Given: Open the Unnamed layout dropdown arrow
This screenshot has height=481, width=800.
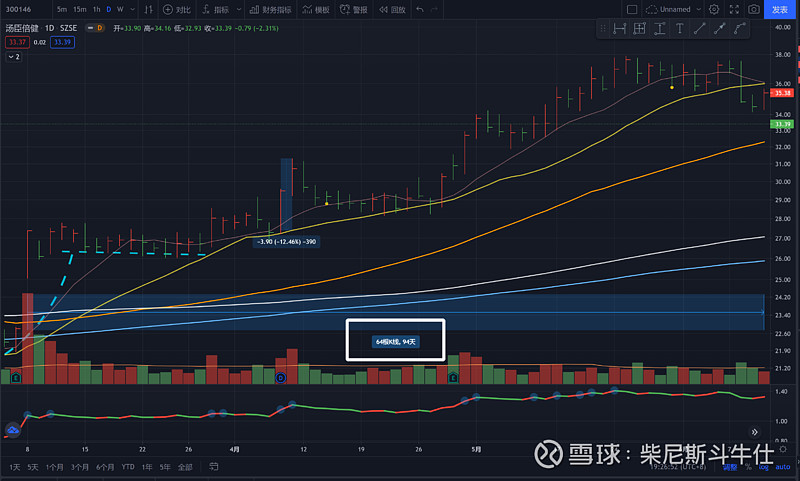Looking at the screenshot, I should click(698, 10).
